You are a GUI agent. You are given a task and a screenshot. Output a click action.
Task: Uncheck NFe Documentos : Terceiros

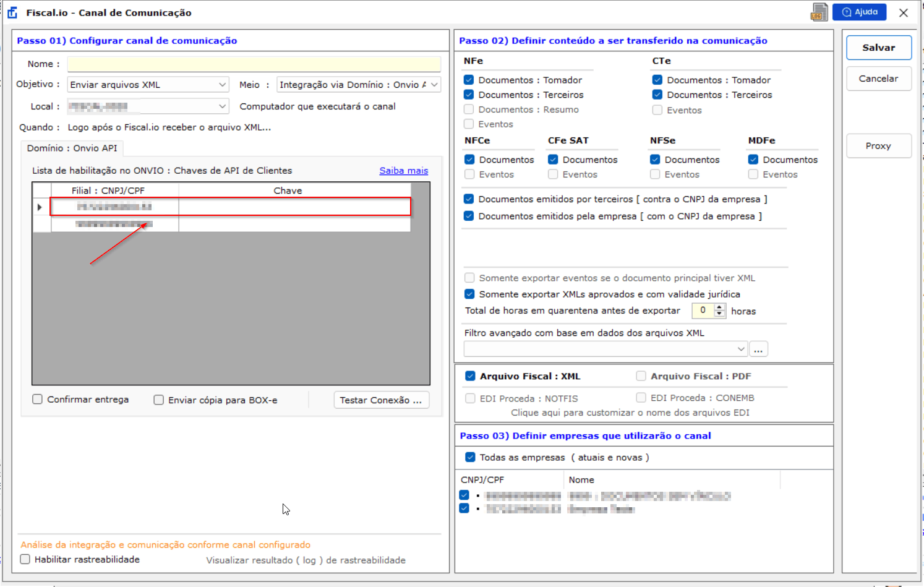tap(469, 95)
